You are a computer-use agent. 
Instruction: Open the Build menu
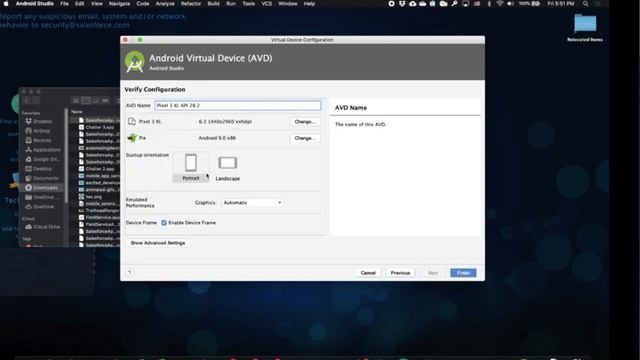pyautogui.click(x=213, y=4)
